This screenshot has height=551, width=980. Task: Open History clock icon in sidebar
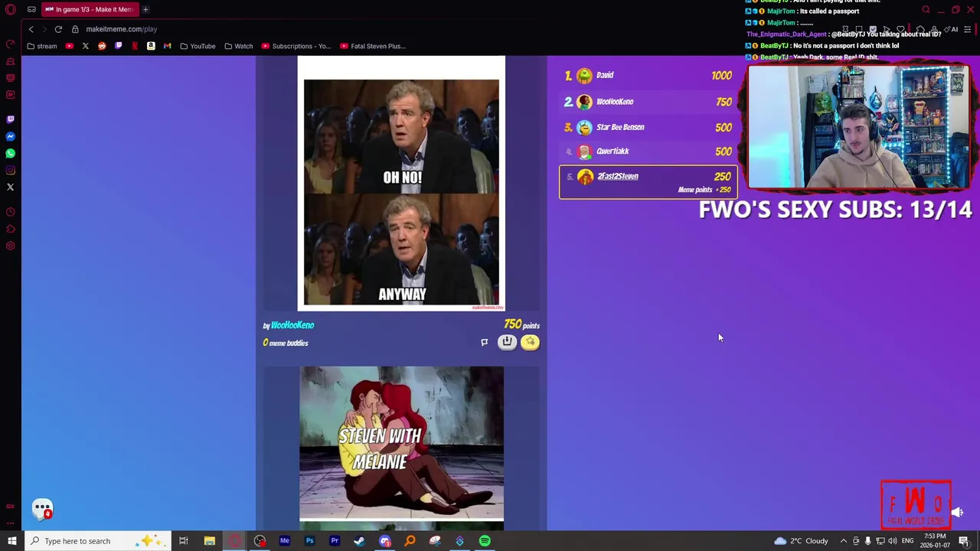(11, 212)
